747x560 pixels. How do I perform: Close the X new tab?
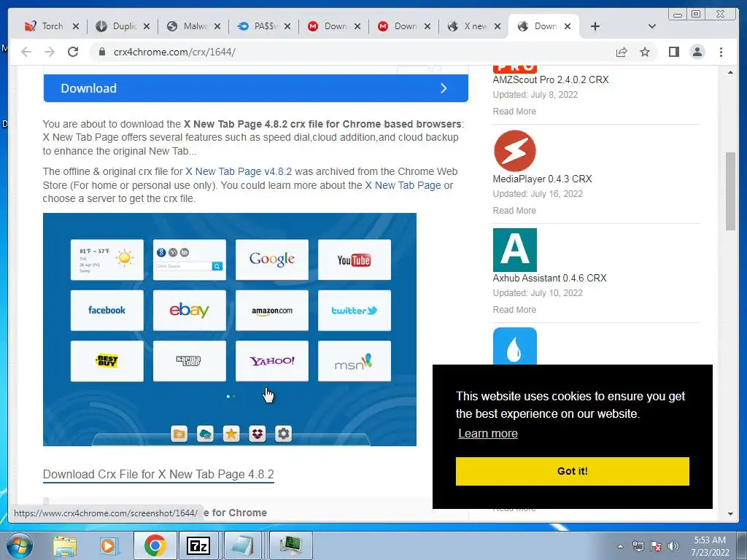(x=498, y=26)
